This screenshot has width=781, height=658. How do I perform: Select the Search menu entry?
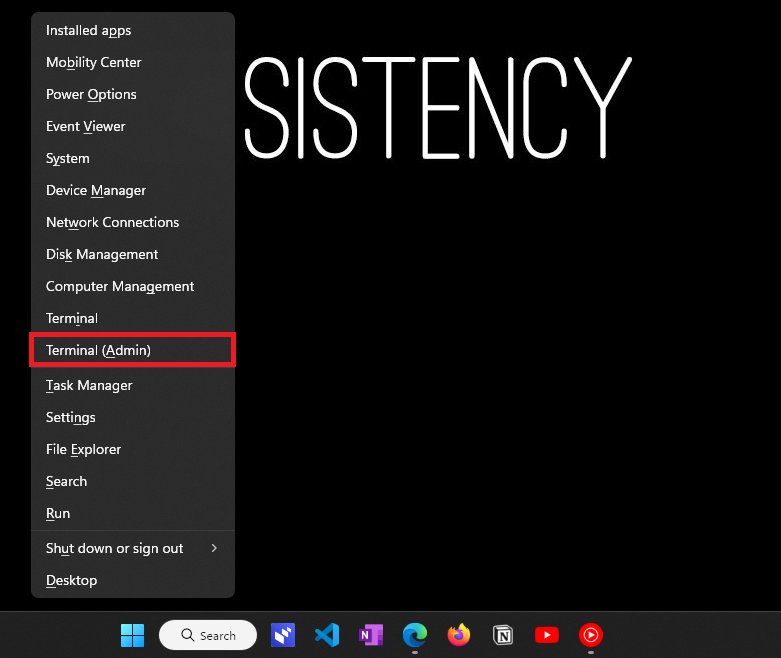point(133,481)
